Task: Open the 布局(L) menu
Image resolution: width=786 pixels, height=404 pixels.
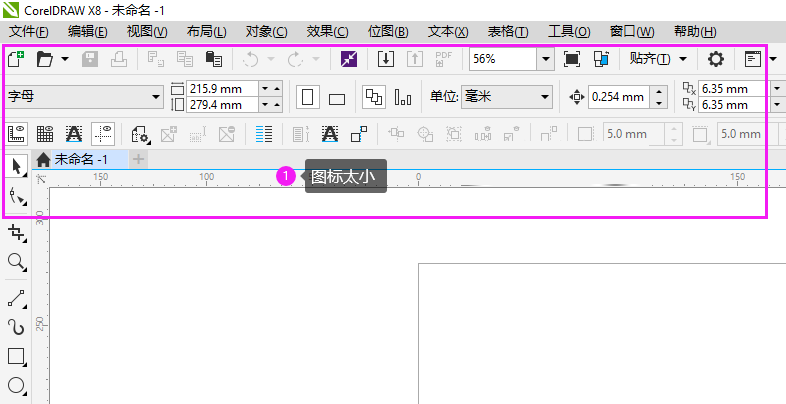Action: (x=207, y=32)
